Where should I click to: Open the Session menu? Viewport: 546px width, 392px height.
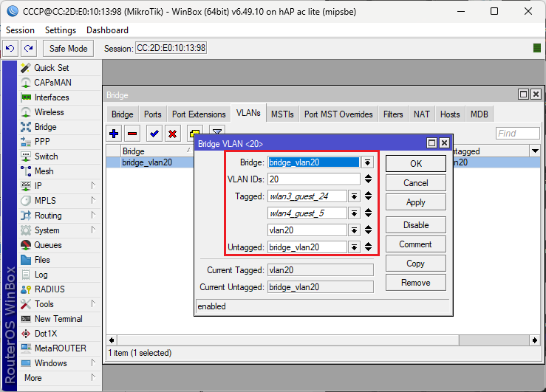(x=20, y=30)
